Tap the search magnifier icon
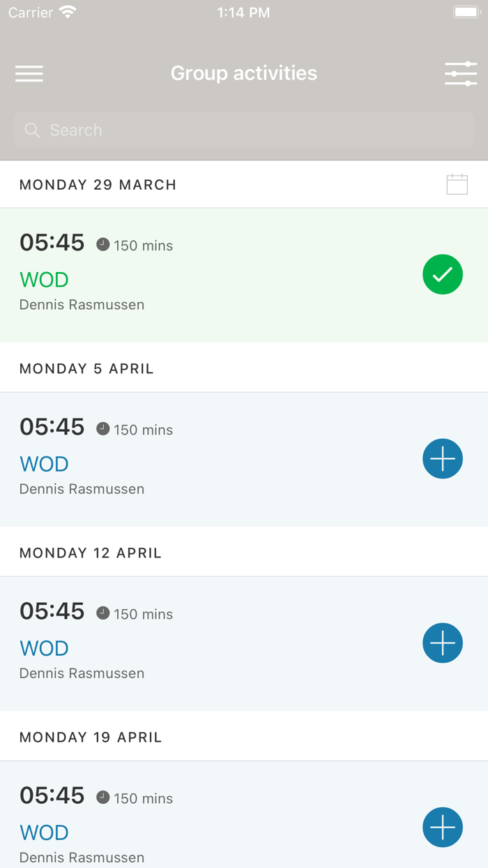This screenshot has height=868, width=488. tap(32, 130)
